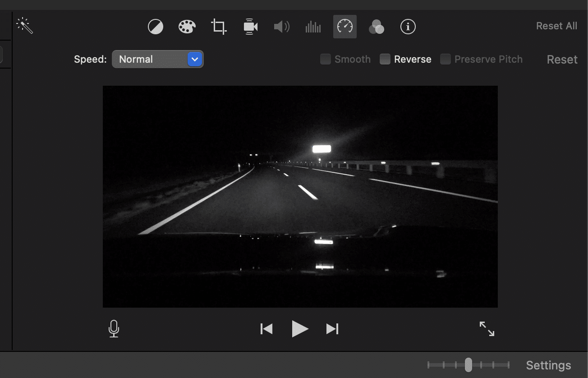The width and height of the screenshot is (588, 378).
Task: Enable the Preserve Pitch checkbox
Action: click(x=446, y=59)
